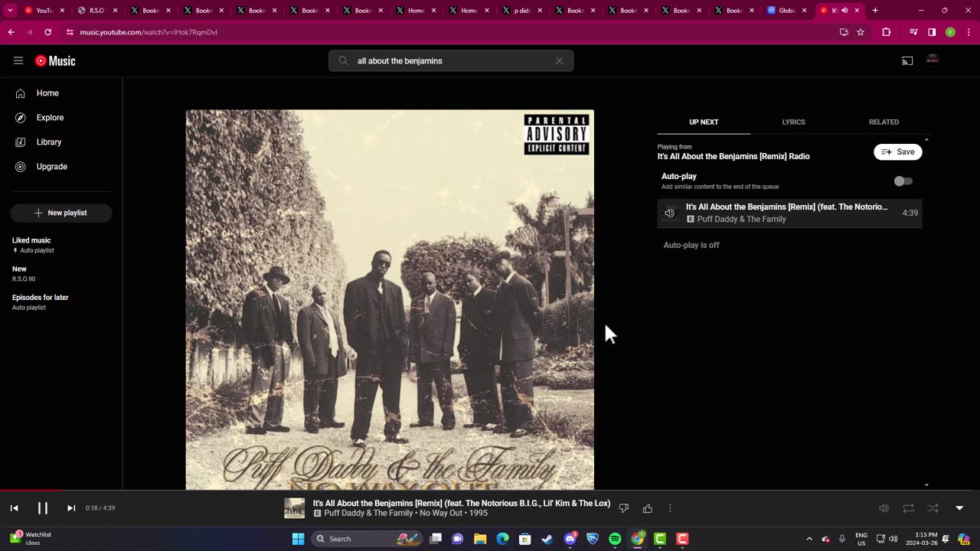Open Microsoft Edge from taskbar
980x551 pixels.
pos(502,539)
